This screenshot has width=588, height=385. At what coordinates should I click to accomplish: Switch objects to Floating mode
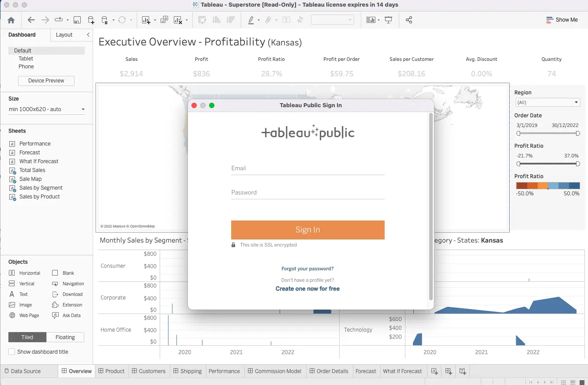click(x=65, y=337)
